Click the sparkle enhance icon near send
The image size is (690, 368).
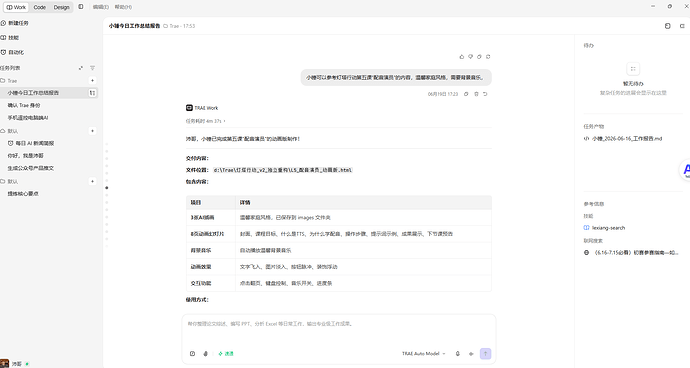(471, 354)
